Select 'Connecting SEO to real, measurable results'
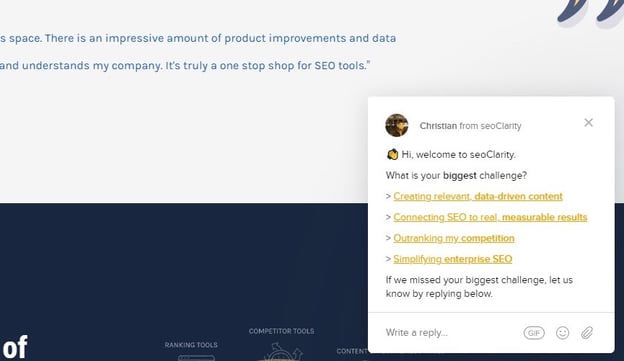 point(490,217)
